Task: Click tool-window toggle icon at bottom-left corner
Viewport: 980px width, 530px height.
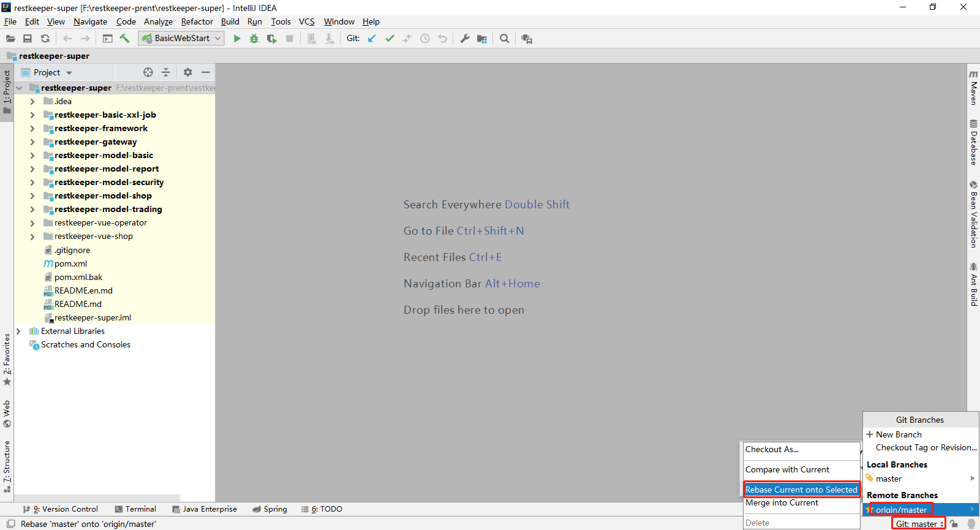Action: coord(10,524)
